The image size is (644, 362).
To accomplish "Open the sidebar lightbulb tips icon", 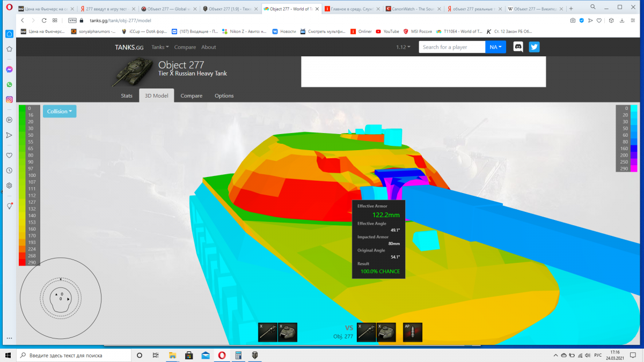I will point(9,206).
